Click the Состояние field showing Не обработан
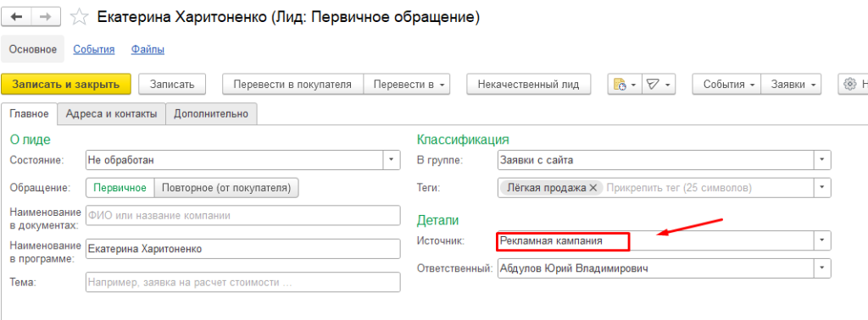 tap(235, 160)
